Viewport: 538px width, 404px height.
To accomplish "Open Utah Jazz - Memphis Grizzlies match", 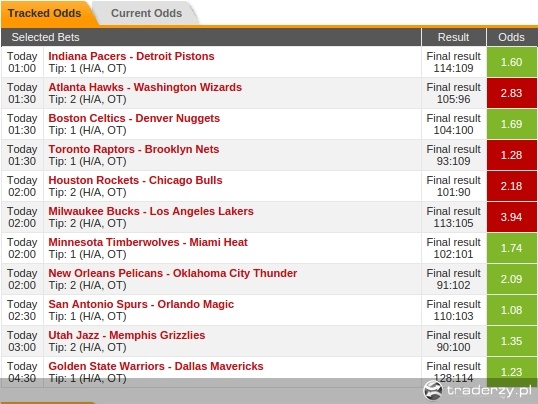I will click(x=127, y=335).
